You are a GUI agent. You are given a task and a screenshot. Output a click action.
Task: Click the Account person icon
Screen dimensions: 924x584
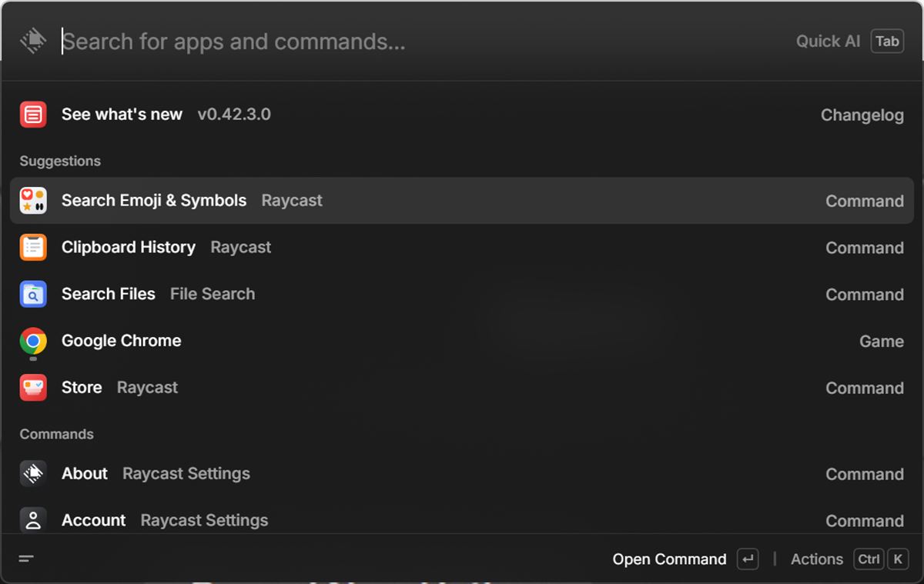click(x=33, y=520)
